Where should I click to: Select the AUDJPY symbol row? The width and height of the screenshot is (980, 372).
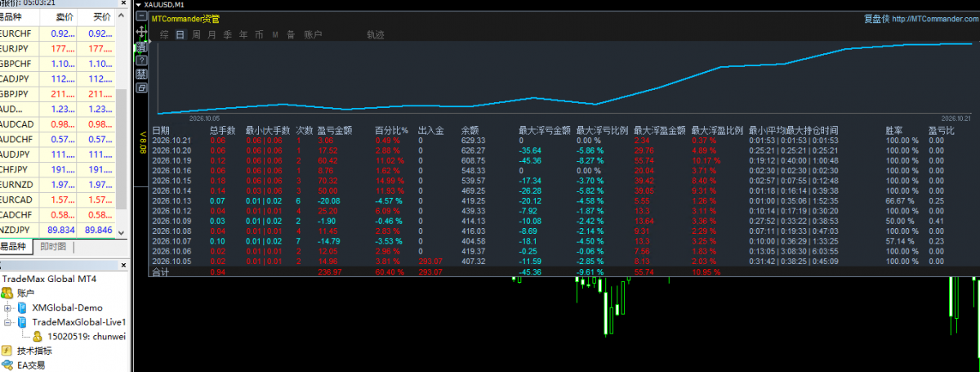(x=58, y=154)
